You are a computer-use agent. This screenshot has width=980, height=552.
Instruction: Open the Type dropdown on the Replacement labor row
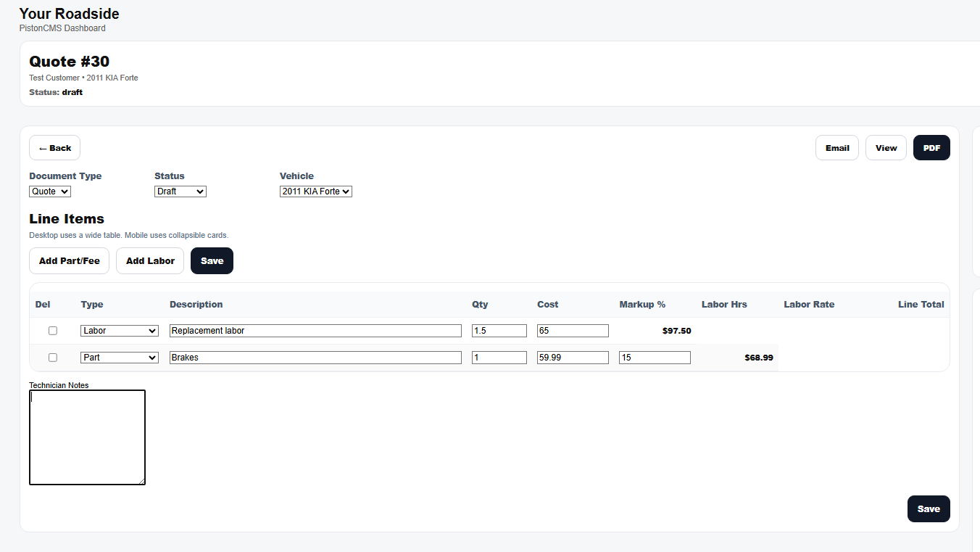coord(119,330)
